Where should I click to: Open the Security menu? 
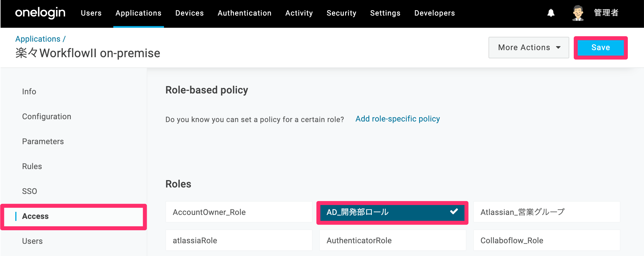point(341,13)
